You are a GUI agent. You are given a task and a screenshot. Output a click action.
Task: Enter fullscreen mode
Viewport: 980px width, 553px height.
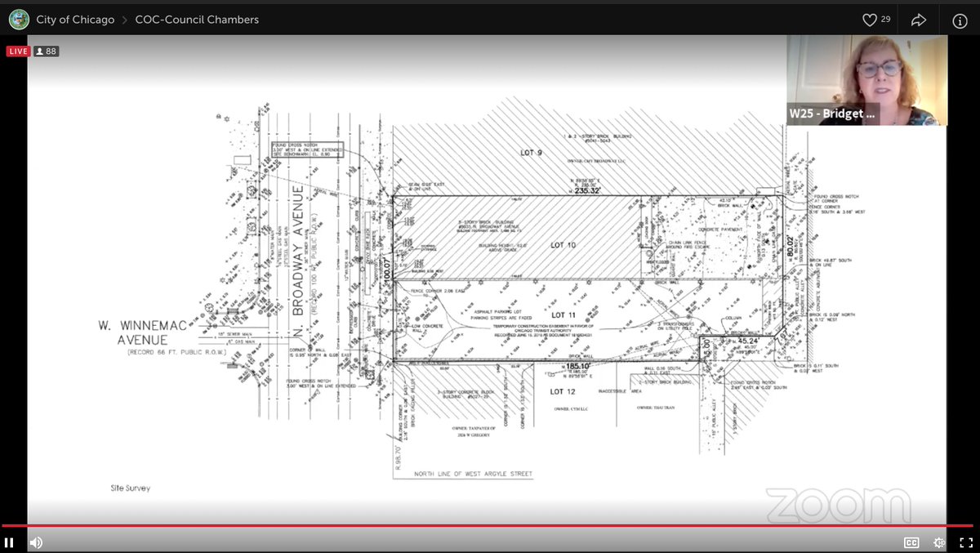965,542
